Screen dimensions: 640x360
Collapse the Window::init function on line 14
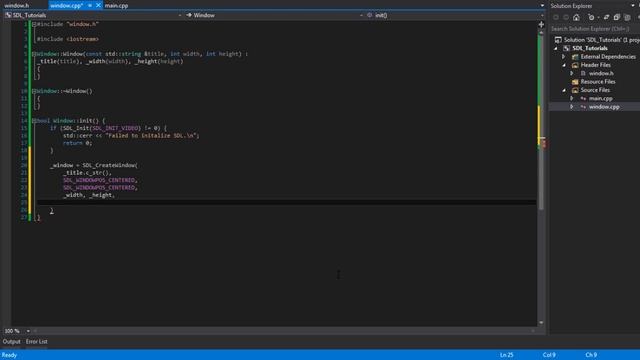point(34,121)
